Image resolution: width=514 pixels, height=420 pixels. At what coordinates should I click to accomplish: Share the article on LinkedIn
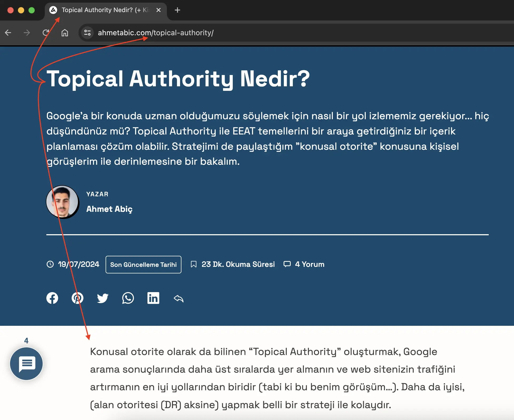point(153,298)
